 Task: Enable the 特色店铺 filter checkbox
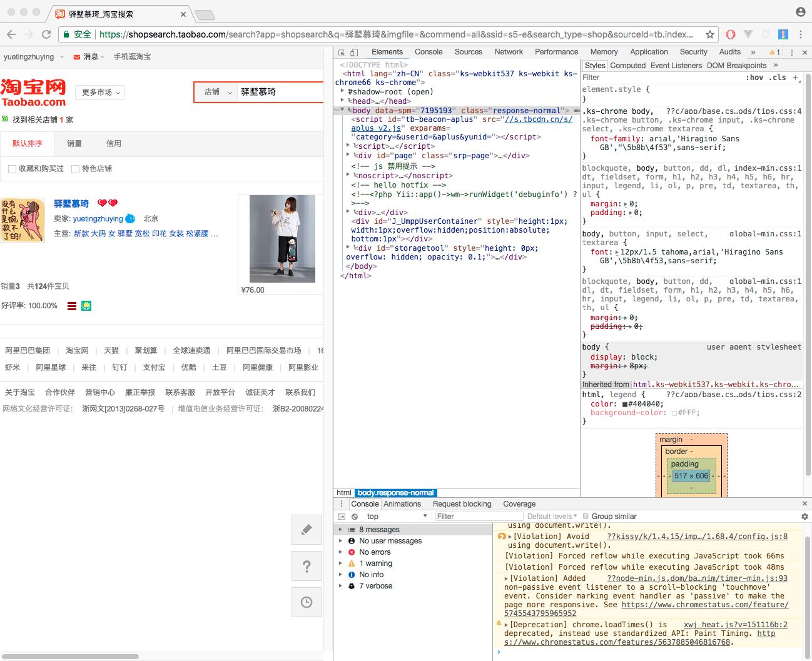[x=75, y=169]
